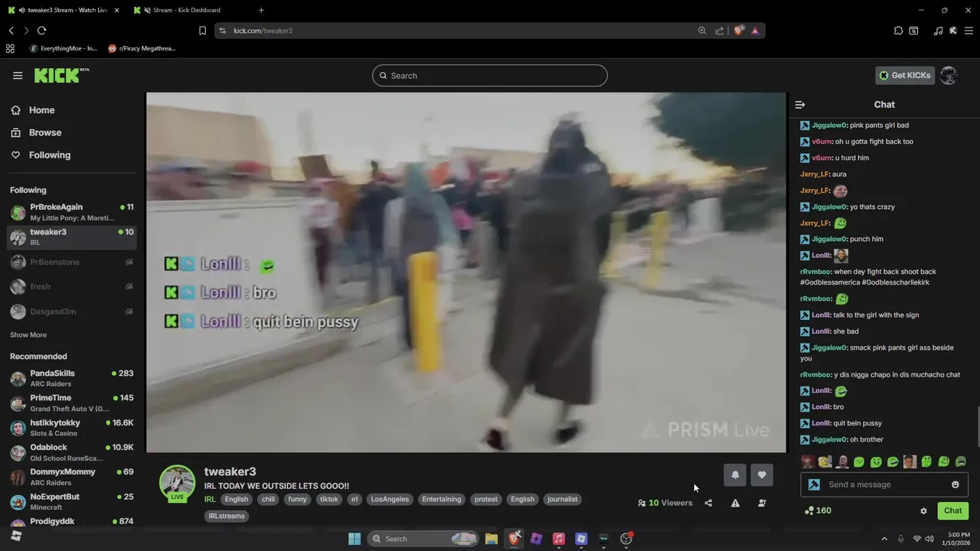
Task: Open recommended channel hstikkytokky
Action: tap(72, 428)
